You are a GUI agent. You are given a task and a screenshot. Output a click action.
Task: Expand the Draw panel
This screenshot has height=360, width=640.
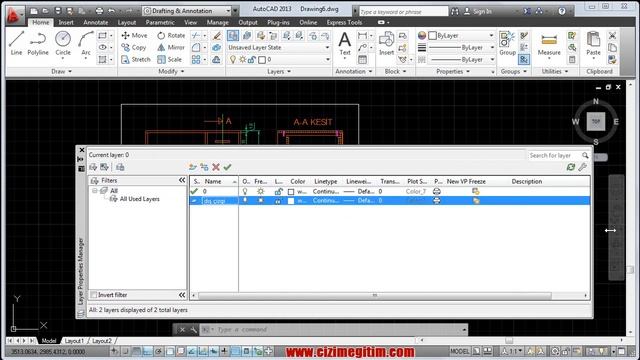[x=62, y=71]
